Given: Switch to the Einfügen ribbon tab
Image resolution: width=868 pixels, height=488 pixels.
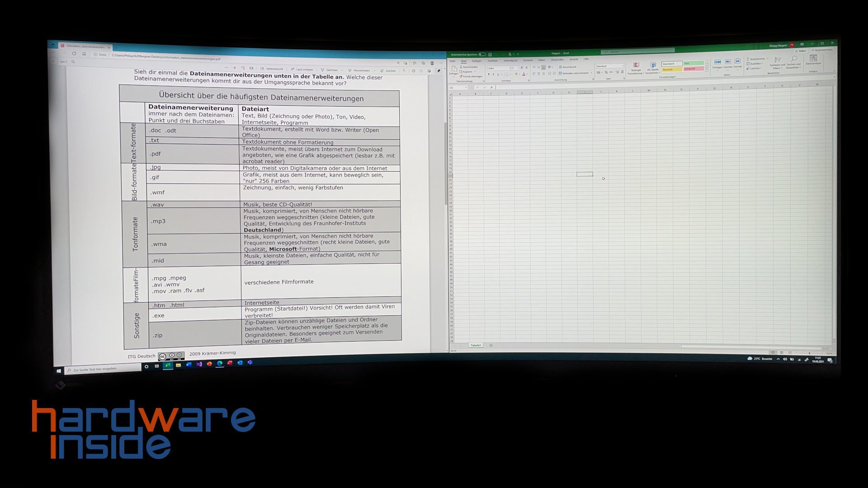Looking at the screenshot, I should [x=476, y=61].
